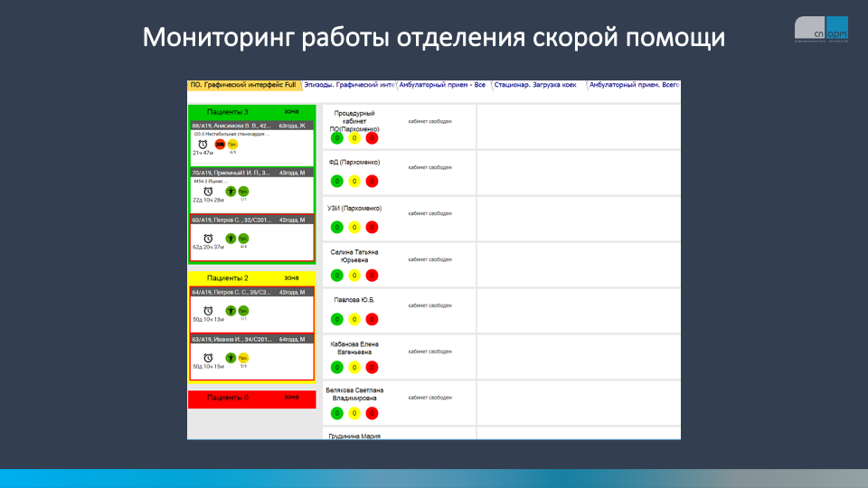This screenshot has height=488, width=868.
Task: Click green person icon in Приемный1 card
Action: pyautogui.click(x=231, y=192)
